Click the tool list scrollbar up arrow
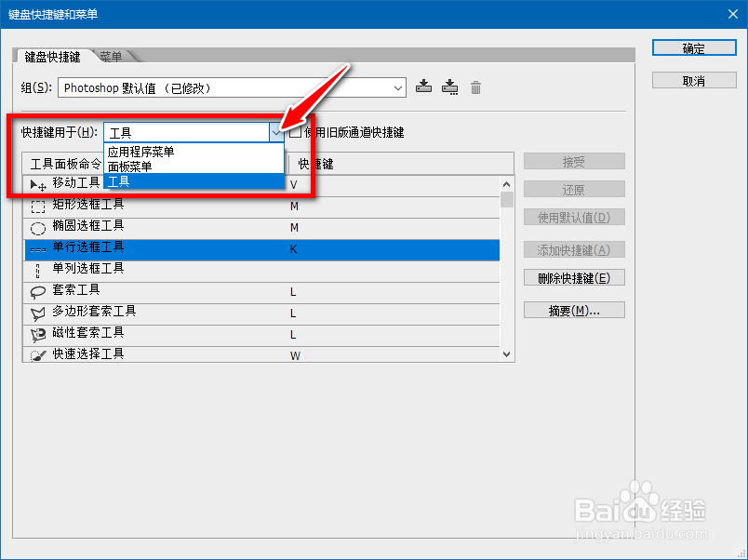This screenshot has width=748, height=560. [507, 183]
